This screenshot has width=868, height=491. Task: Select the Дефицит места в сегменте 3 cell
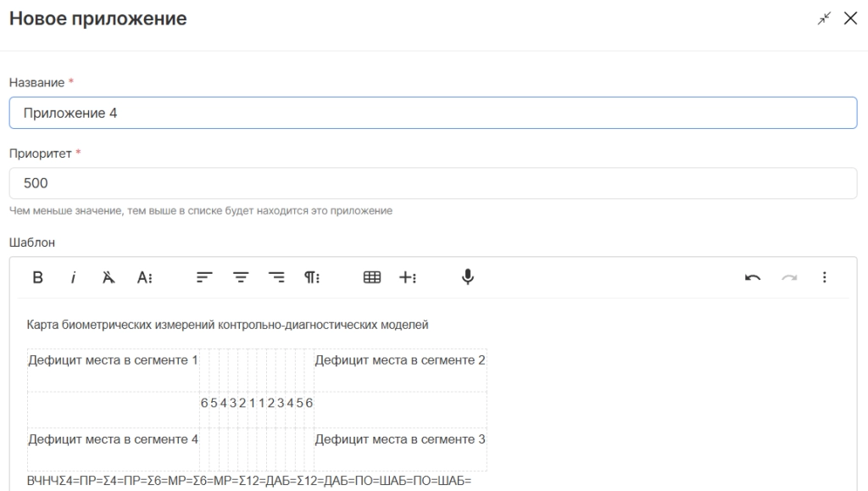click(x=400, y=439)
